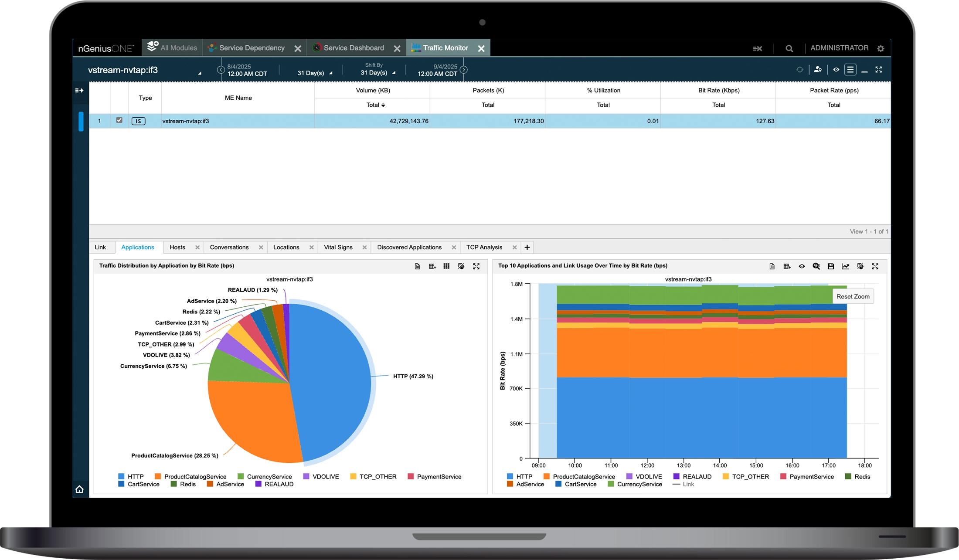Viewport: 959px width, 560px height.
Task: Sort by Volume Total using its arrow
Action: pyautogui.click(x=383, y=105)
